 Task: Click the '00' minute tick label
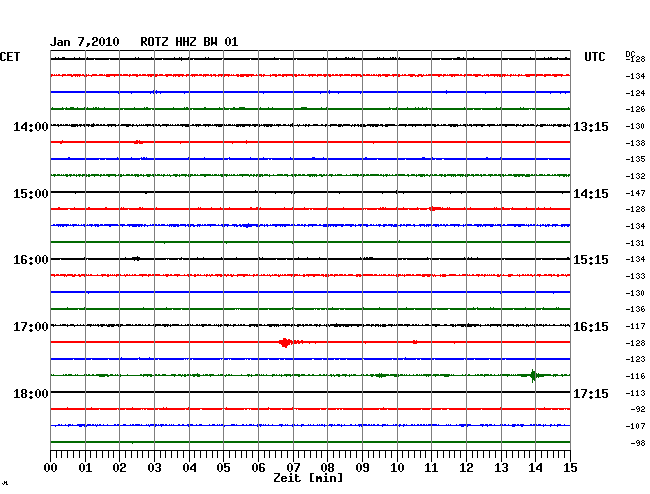(50, 468)
